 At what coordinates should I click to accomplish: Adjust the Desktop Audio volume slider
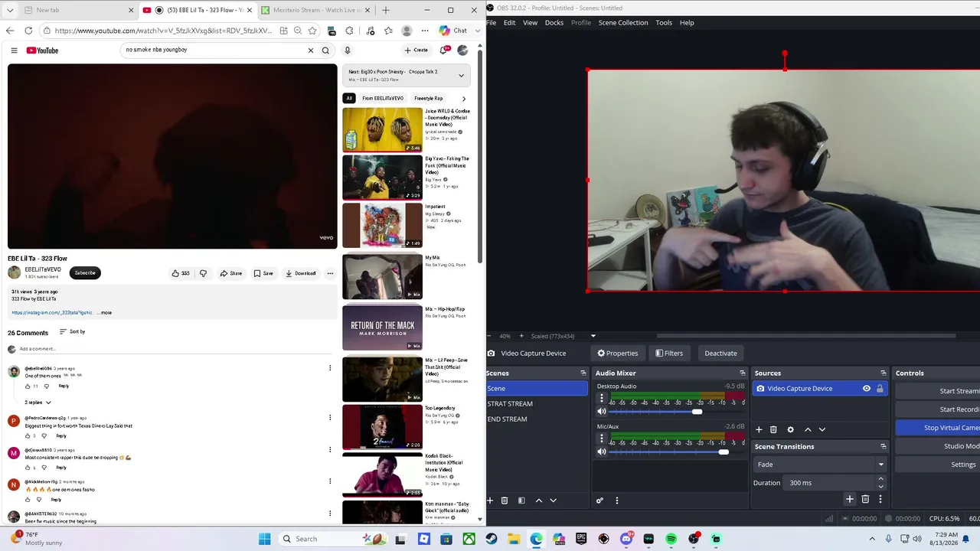click(697, 412)
